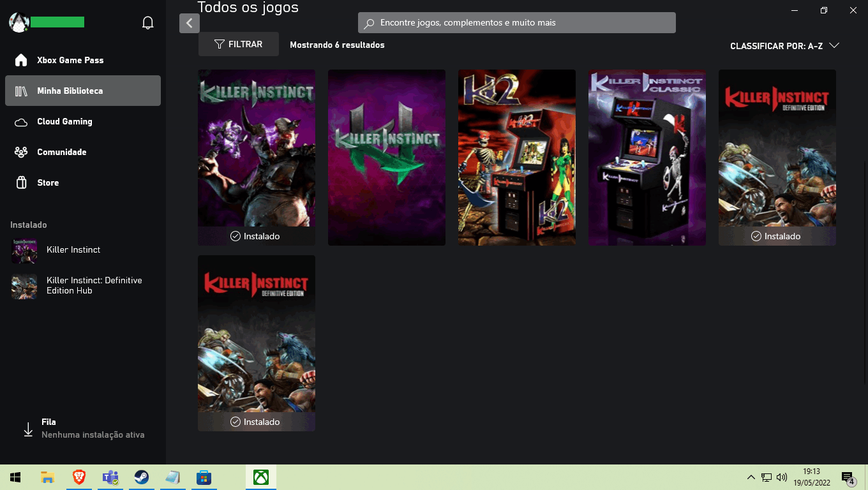Open Xbox Game Pass home
868x490 pixels.
click(83, 60)
